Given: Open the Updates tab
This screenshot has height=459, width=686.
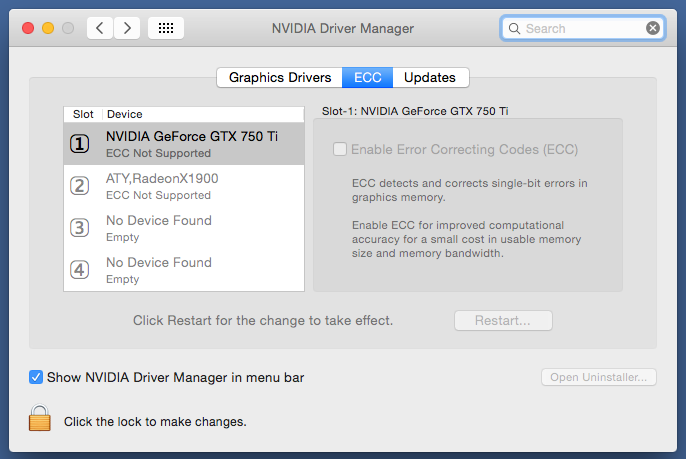Looking at the screenshot, I should [430, 77].
